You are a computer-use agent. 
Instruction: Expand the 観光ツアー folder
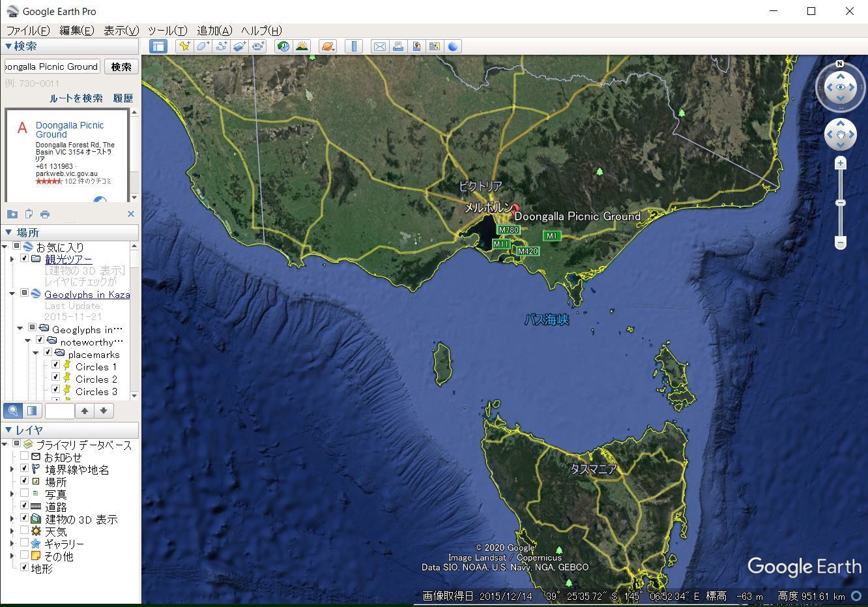pos(12,259)
